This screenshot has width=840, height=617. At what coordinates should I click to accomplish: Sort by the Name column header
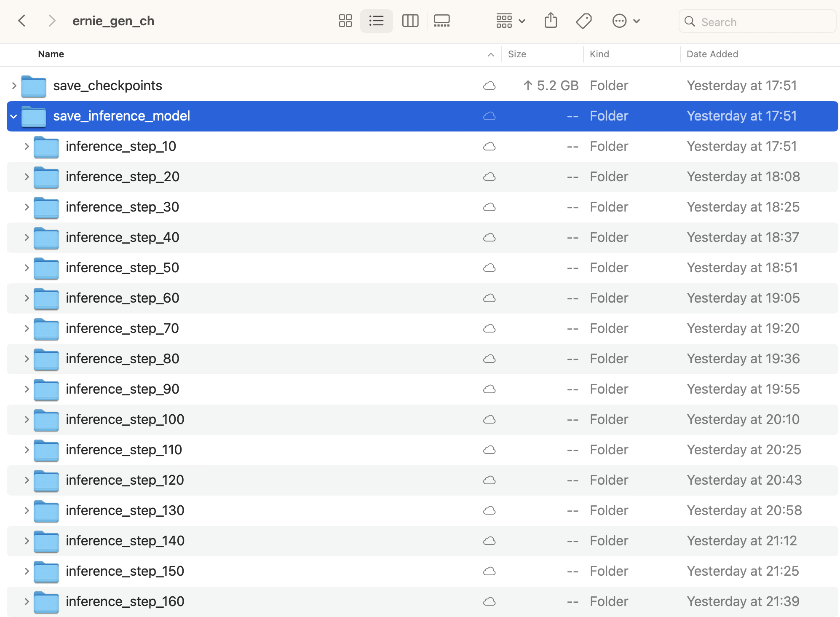point(51,54)
